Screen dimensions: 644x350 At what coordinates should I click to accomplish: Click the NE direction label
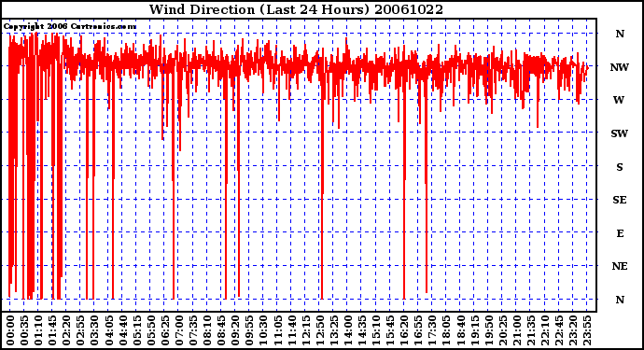pos(620,266)
